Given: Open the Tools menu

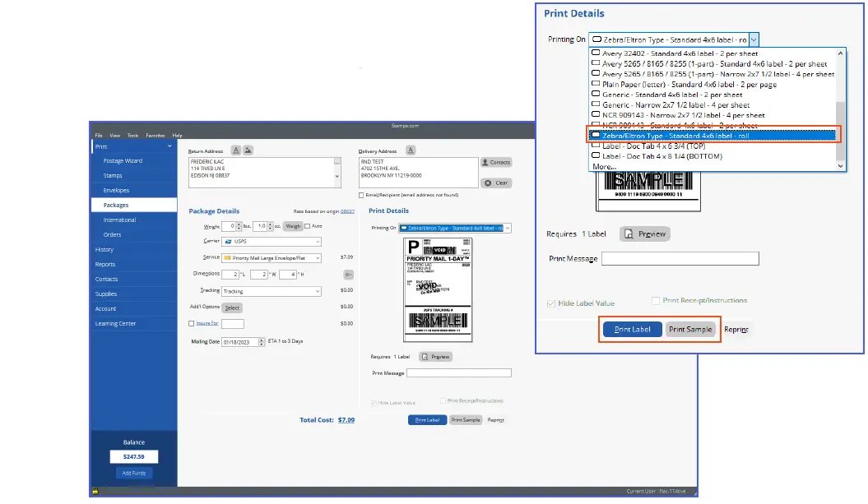Looking at the screenshot, I should pyautogui.click(x=132, y=136).
